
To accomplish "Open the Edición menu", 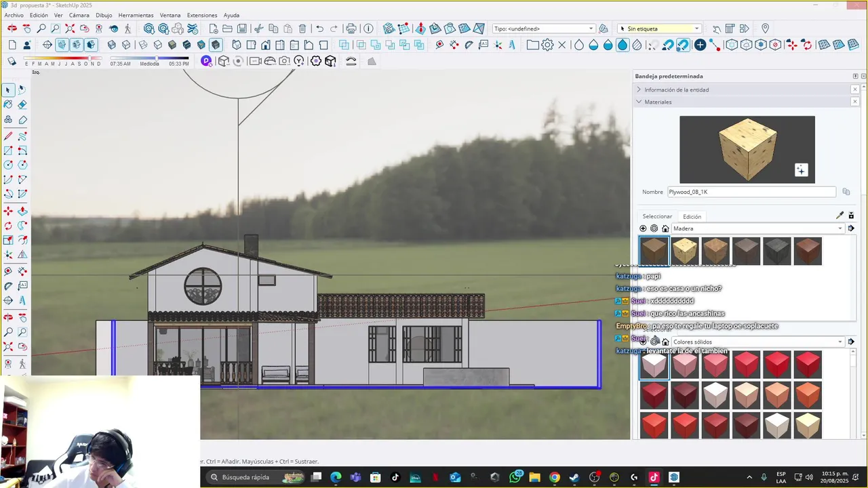I will 39,15.
